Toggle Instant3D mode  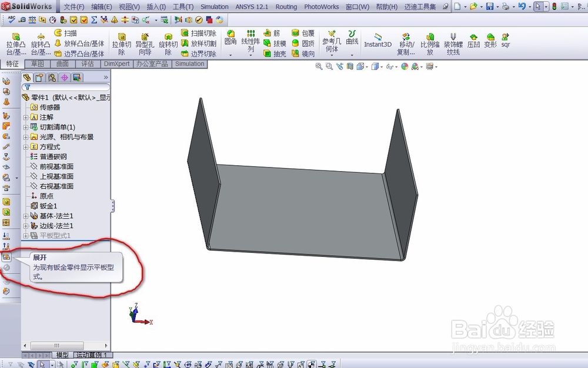[x=377, y=41]
